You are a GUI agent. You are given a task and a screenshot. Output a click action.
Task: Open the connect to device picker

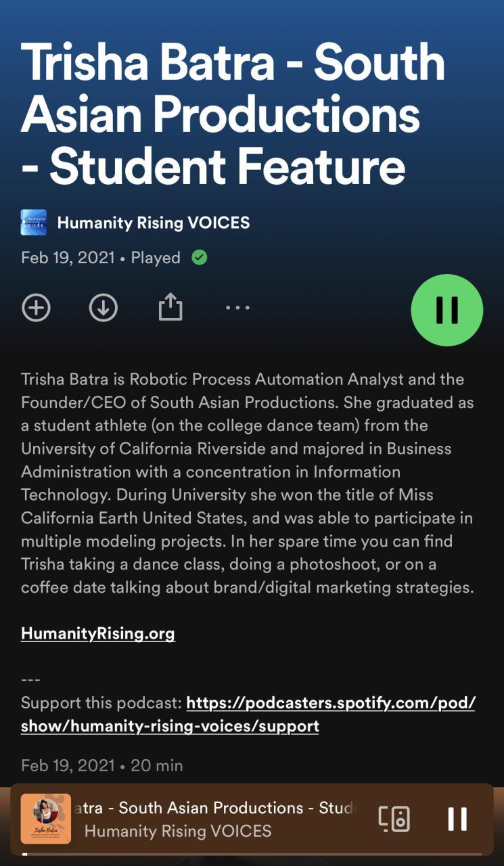point(394,819)
